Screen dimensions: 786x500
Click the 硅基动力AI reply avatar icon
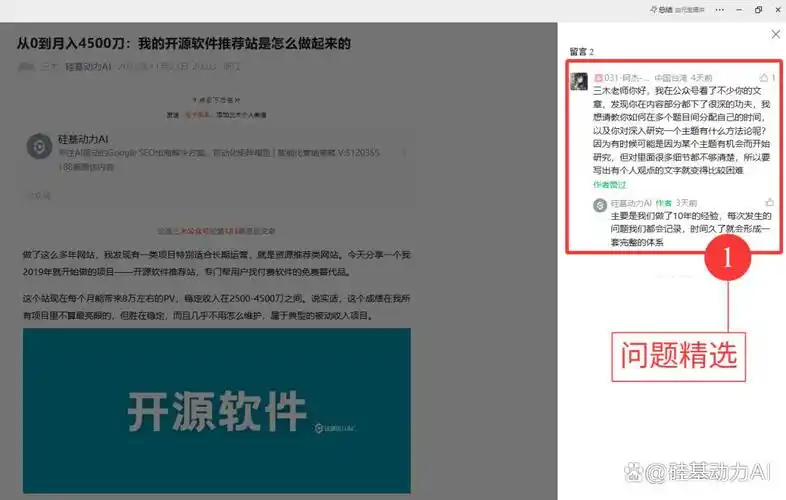coord(600,205)
